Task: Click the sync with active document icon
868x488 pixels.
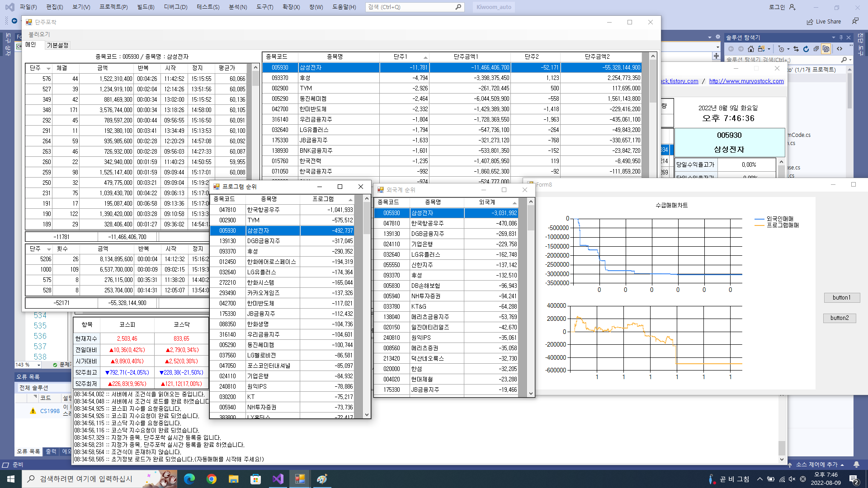Action: [x=796, y=49]
